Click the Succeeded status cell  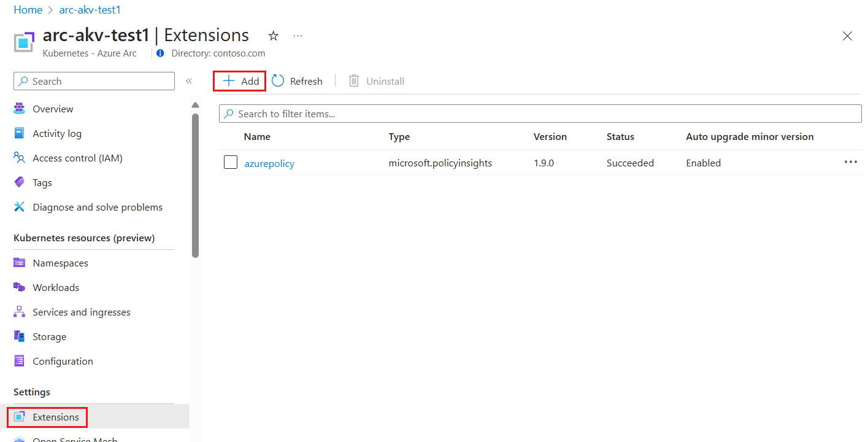pyautogui.click(x=630, y=163)
